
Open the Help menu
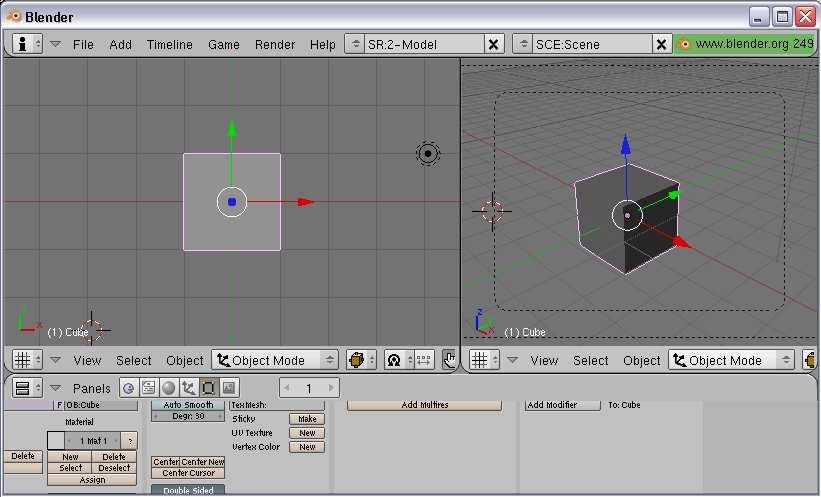point(323,45)
